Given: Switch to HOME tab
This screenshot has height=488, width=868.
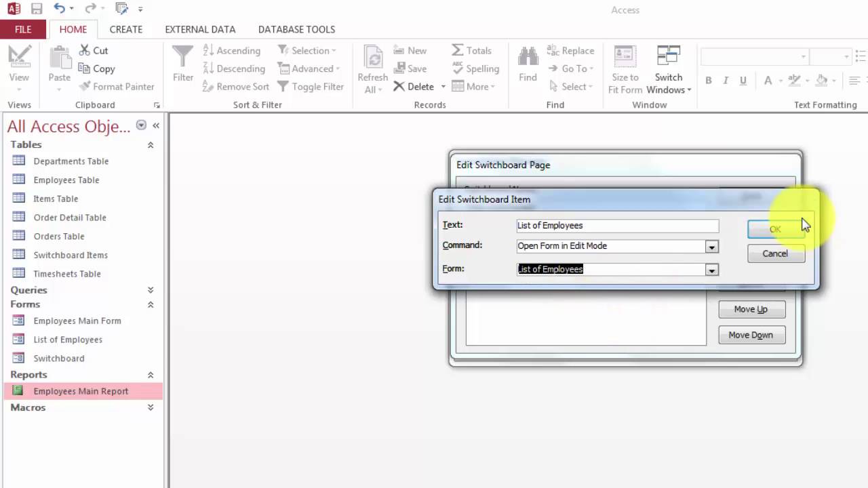Looking at the screenshot, I should pos(73,29).
